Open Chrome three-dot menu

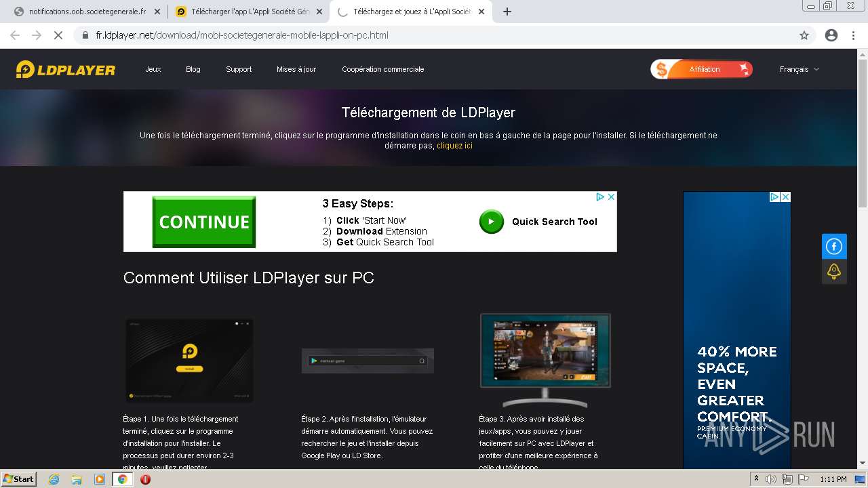click(853, 35)
